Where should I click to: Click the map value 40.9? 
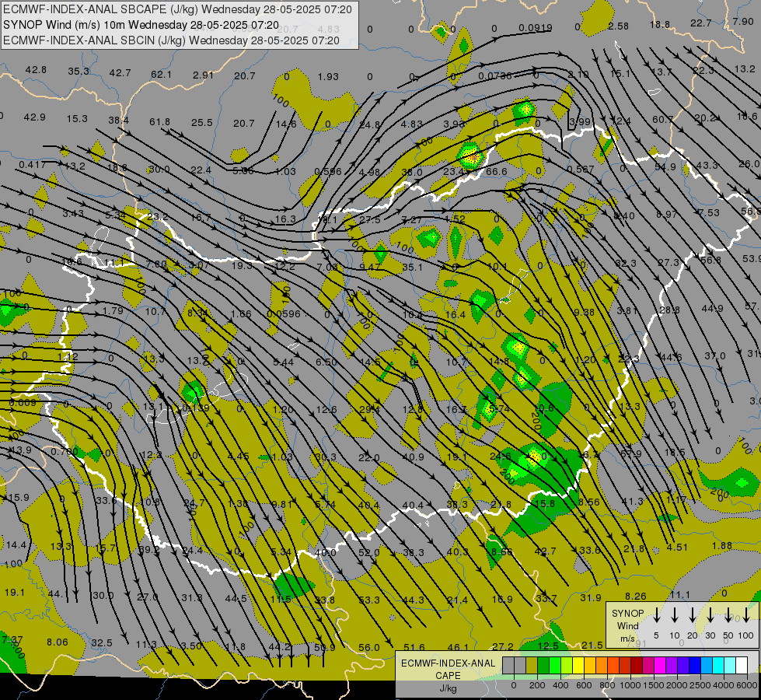tap(413, 457)
